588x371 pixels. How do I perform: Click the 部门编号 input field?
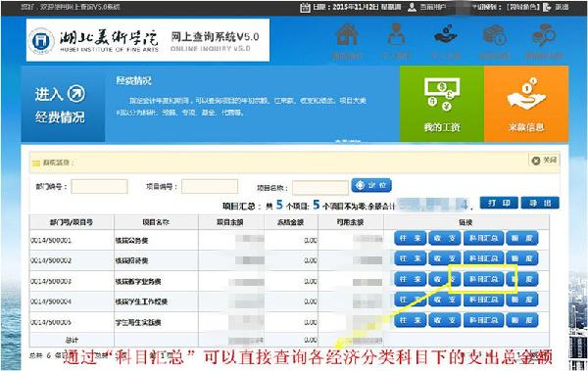click(99, 186)
